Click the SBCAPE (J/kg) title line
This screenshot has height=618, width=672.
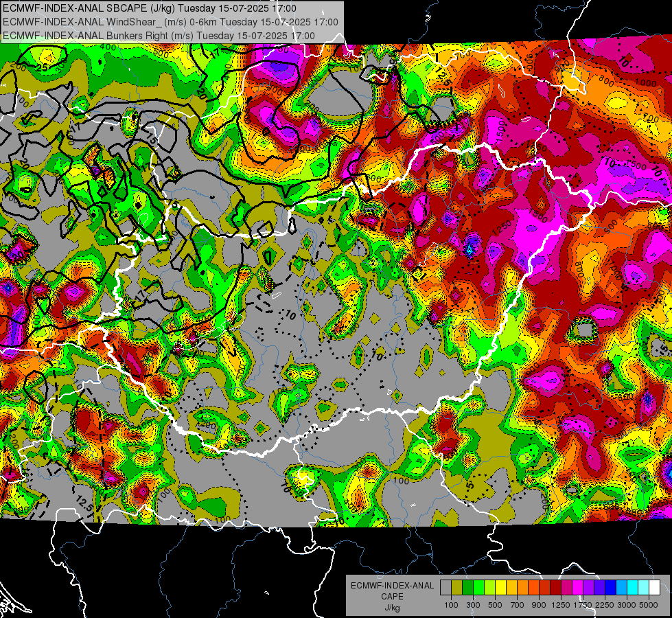click(x=149, y=8)
